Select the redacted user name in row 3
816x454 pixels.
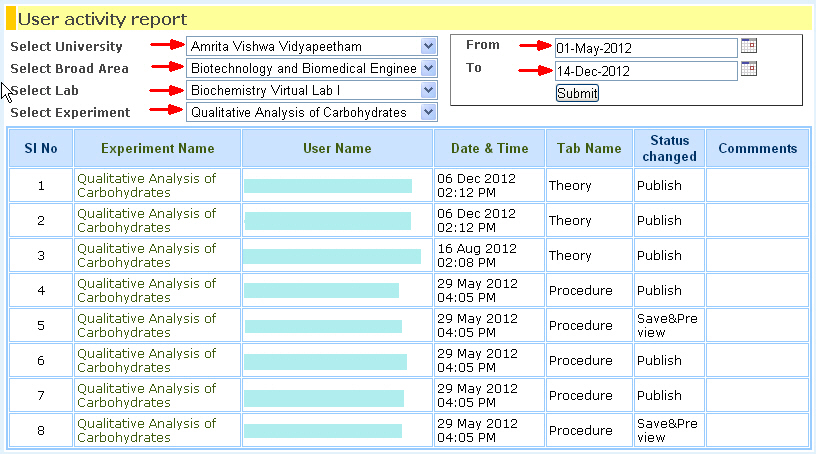(332, 256)
